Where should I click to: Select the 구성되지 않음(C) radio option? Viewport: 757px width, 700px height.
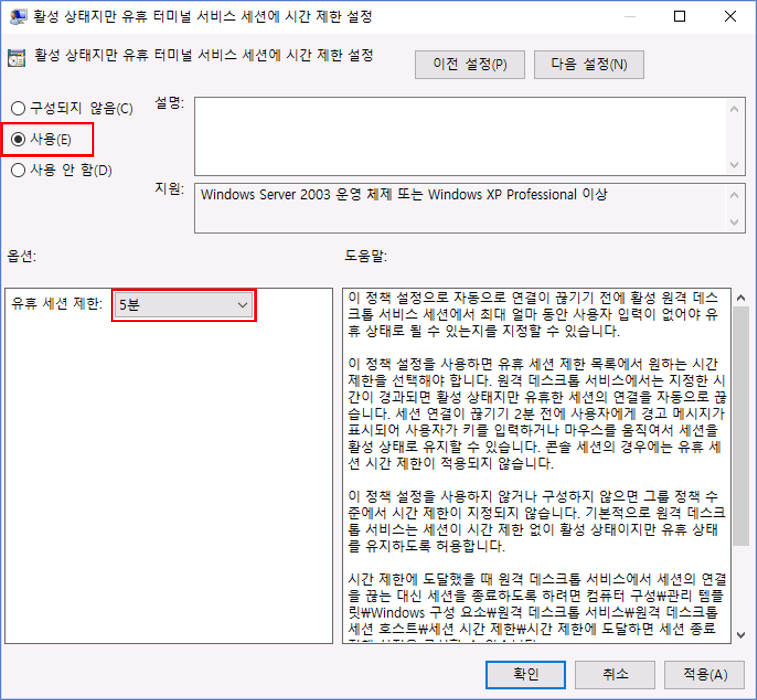(18, 109)
